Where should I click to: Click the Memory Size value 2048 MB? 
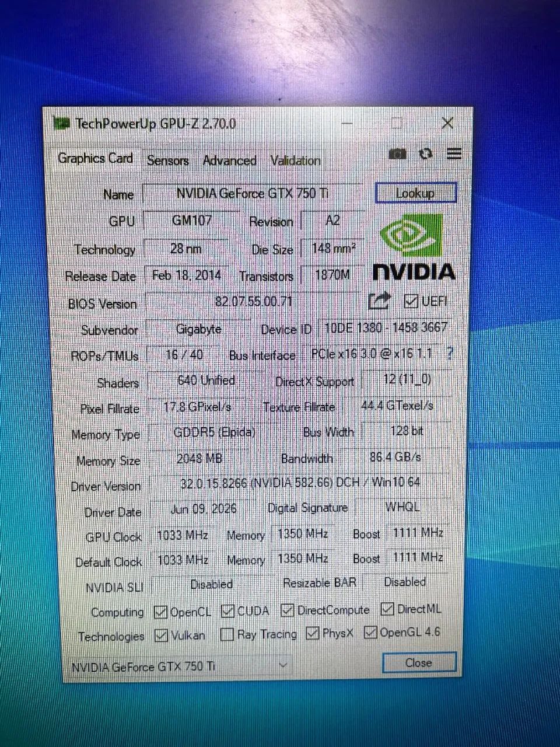[199, 459]
